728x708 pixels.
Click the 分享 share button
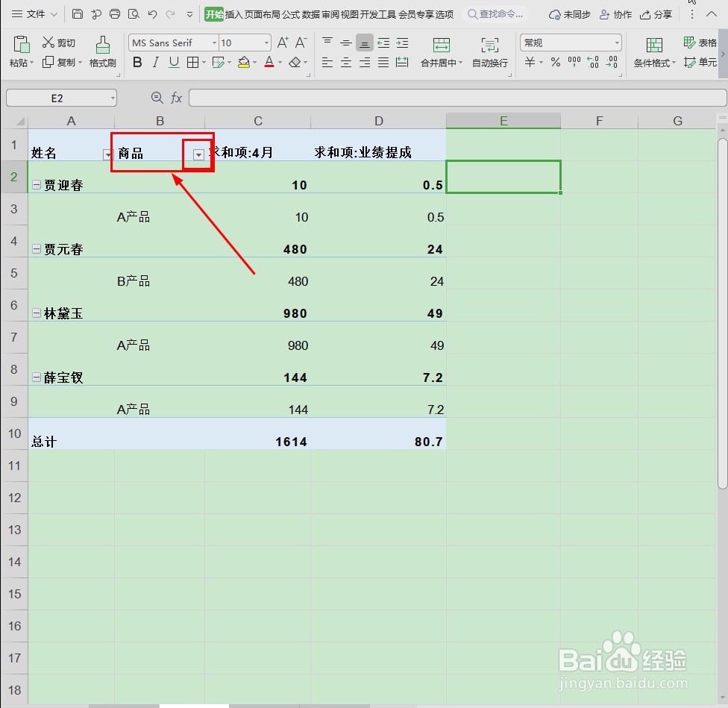pyautogui.click(x=656, y=13)
